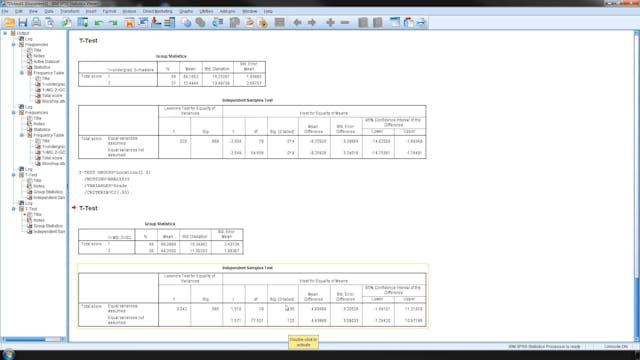640x360 pixels.
Task: Click the green Redo arrow
Action: pos(113,23)
